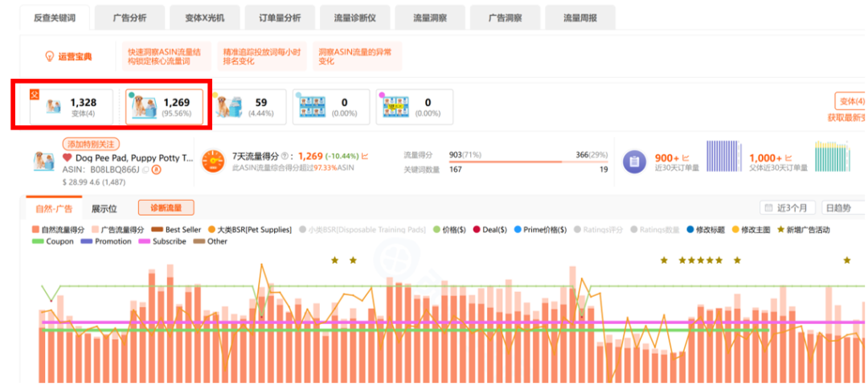Click the 运营宝典 lightbulb icon
This screenshot has width=868, height=386.
(49, 56)
